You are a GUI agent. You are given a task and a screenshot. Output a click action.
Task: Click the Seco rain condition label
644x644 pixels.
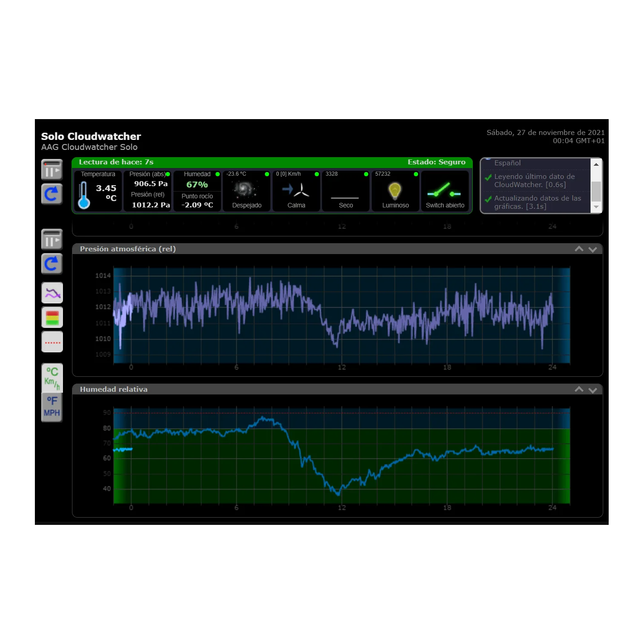[x=346, y=206]
